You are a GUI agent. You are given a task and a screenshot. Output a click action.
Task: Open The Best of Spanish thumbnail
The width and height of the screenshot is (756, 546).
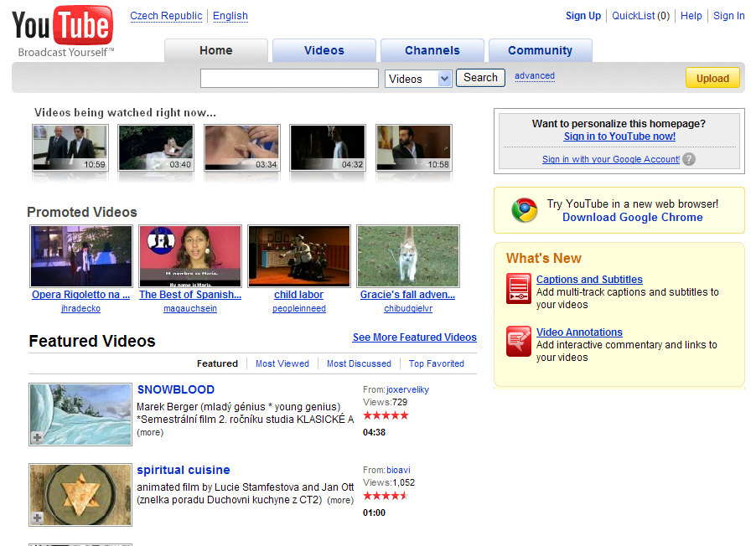(x=190, y=256)
